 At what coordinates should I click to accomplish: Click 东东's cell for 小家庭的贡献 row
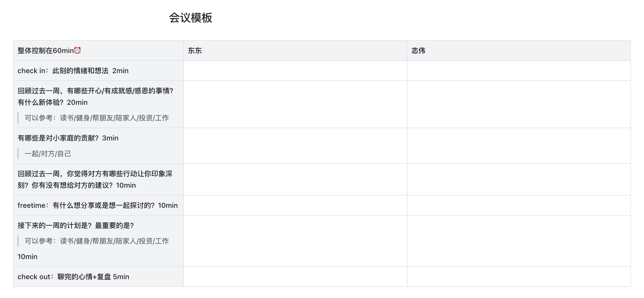295,146
